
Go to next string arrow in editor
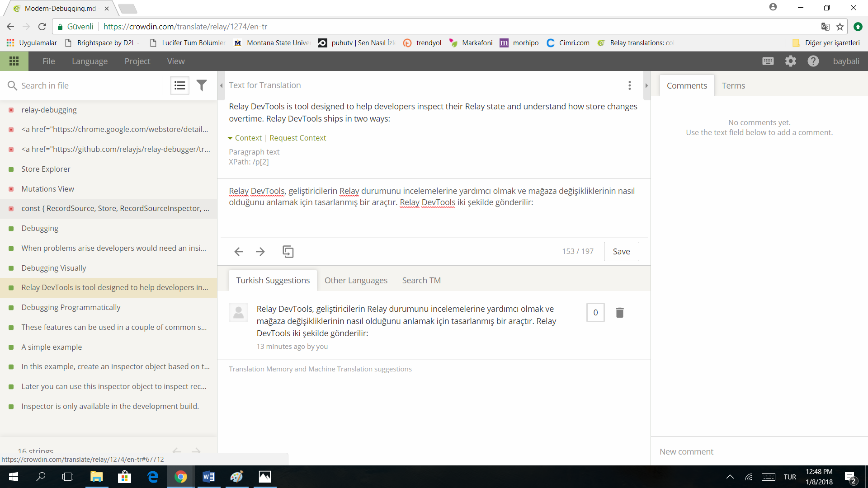(260, 252)
